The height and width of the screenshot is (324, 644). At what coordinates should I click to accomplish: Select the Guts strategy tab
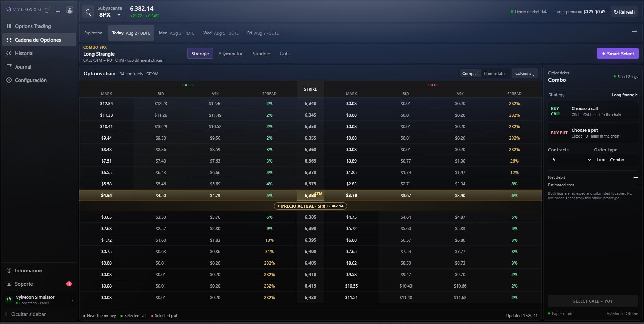coord(285,54)
